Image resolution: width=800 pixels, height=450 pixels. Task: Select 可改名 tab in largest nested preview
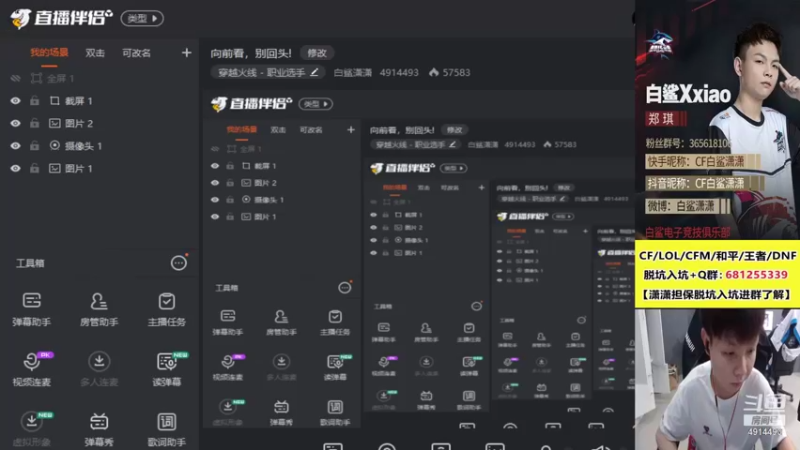[311, 130]
